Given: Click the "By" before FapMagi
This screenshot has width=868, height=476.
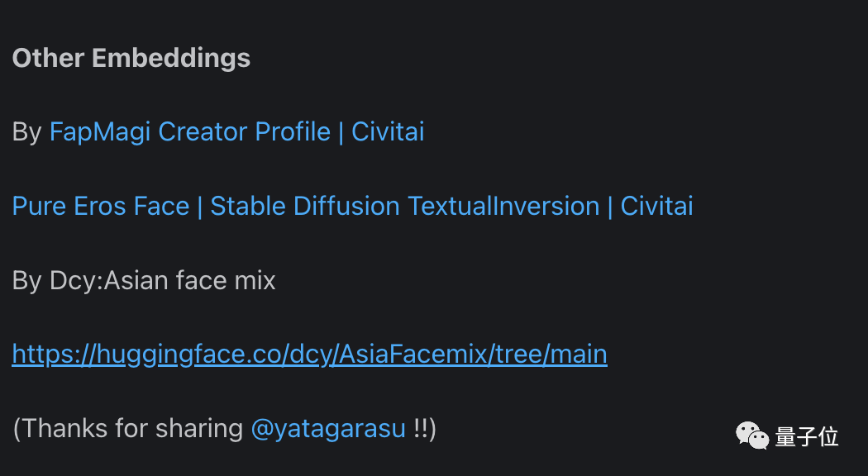Looking at the screenshot, I should pos(26,132).
